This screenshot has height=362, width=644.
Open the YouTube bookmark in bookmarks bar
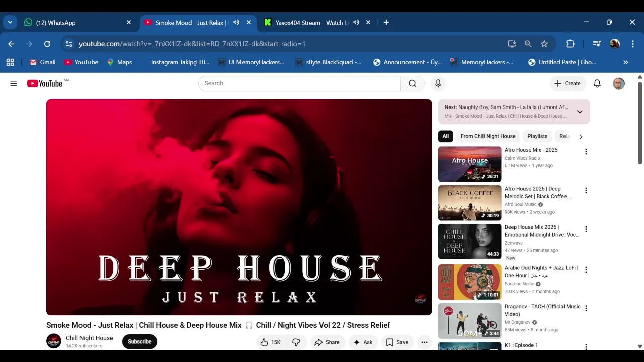coord(81,62)
